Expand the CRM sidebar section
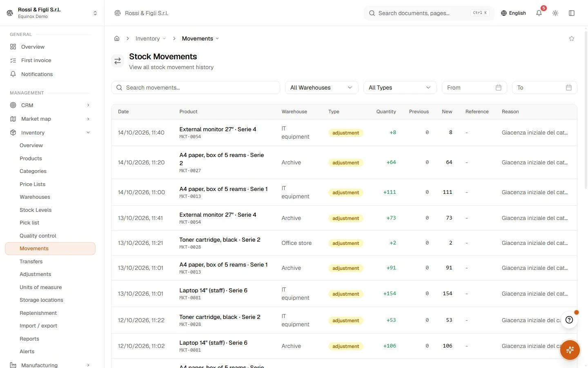588x368 pixels. [x=88, y=105]
